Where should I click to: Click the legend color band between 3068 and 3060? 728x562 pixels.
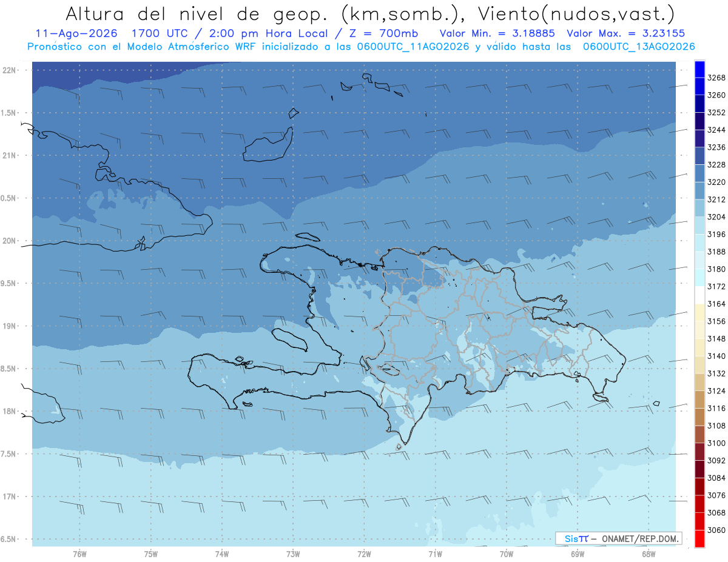point(699,521)
